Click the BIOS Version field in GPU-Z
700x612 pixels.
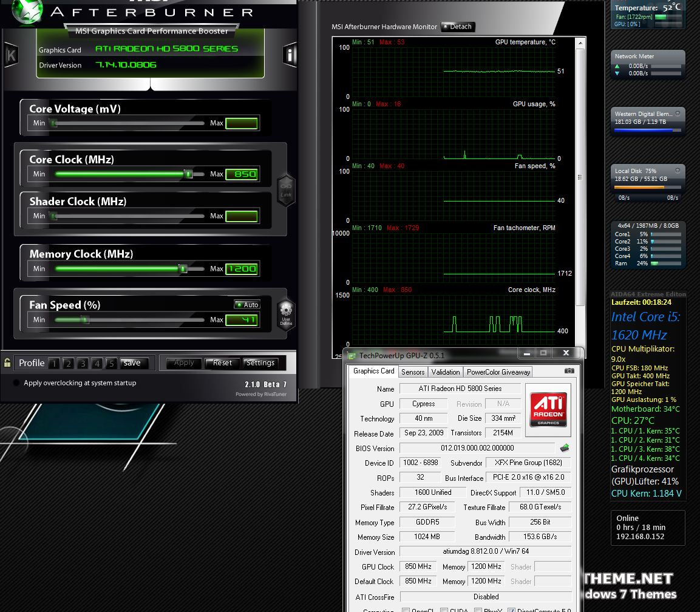click(x=477, y=447)
